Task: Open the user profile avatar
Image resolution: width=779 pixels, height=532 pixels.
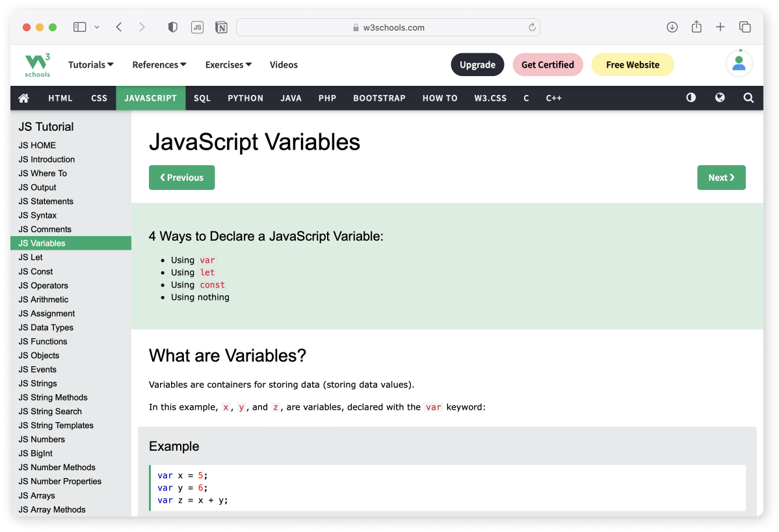Action: click(x=739, y=64)
